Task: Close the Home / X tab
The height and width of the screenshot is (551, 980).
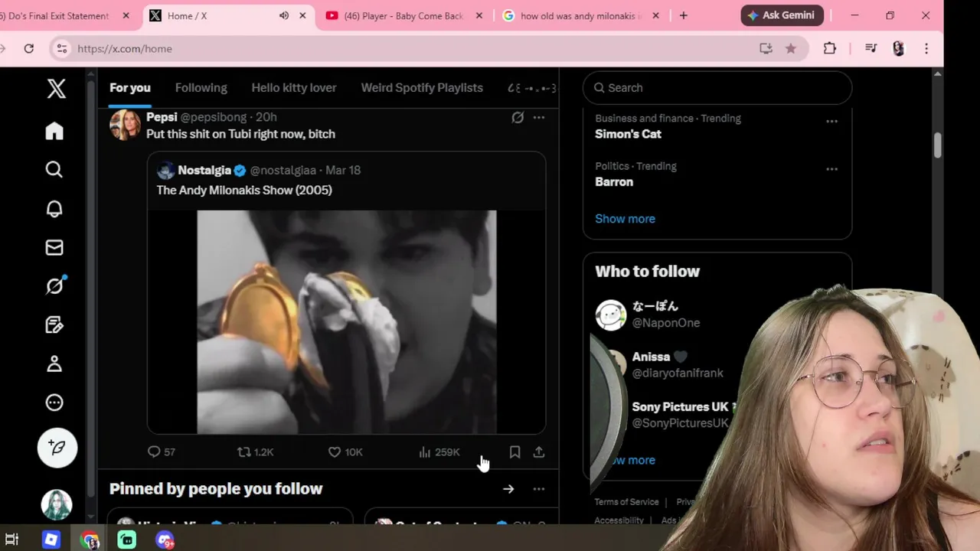Action: (x=302, y=15)
